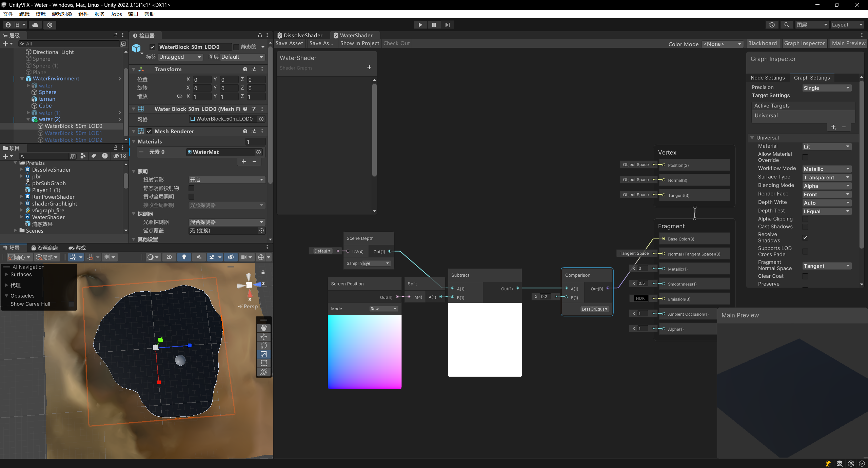Open the Color Mode None dropdown
The image size is (868, 468).
coord(723,44)
